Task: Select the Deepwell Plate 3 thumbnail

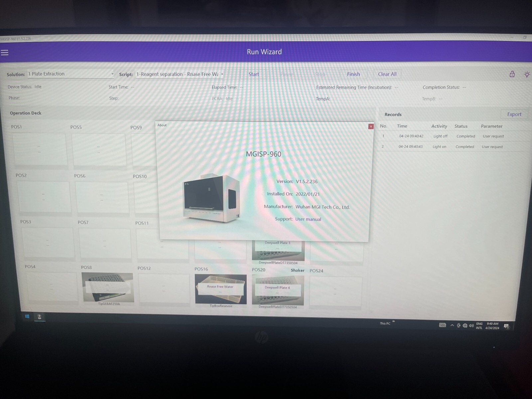Action: (x=278, y=251)
